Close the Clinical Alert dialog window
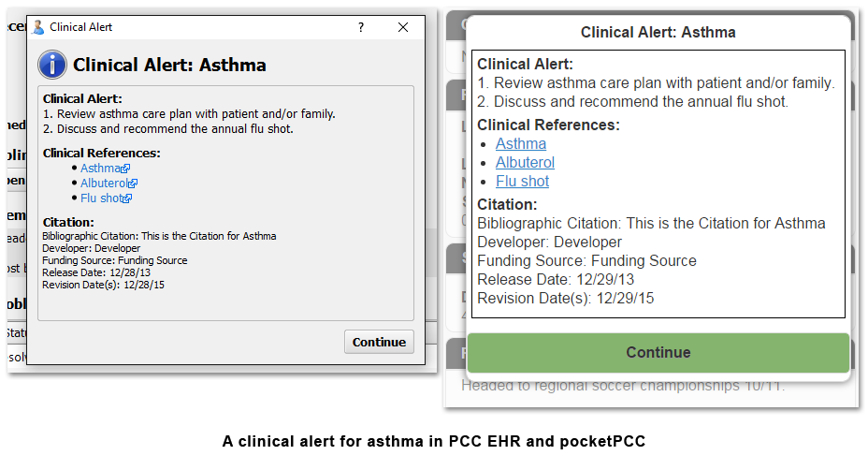868x470 pixels. (403, 27)
